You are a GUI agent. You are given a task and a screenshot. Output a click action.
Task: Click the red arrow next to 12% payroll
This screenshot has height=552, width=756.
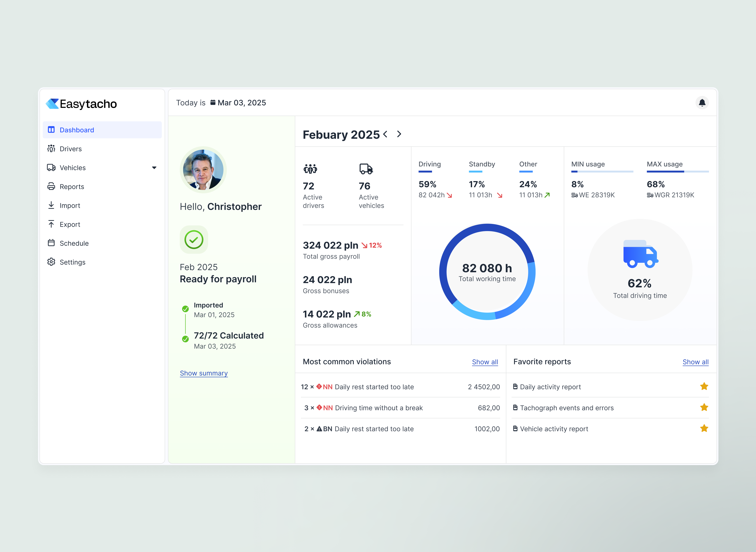pyautogui.click(x=365, y=246)
